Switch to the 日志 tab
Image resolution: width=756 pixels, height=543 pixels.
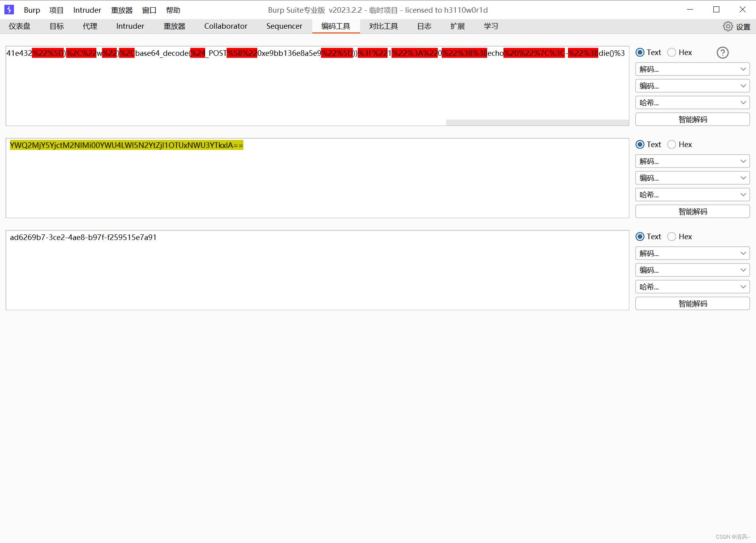click(424, 26)
